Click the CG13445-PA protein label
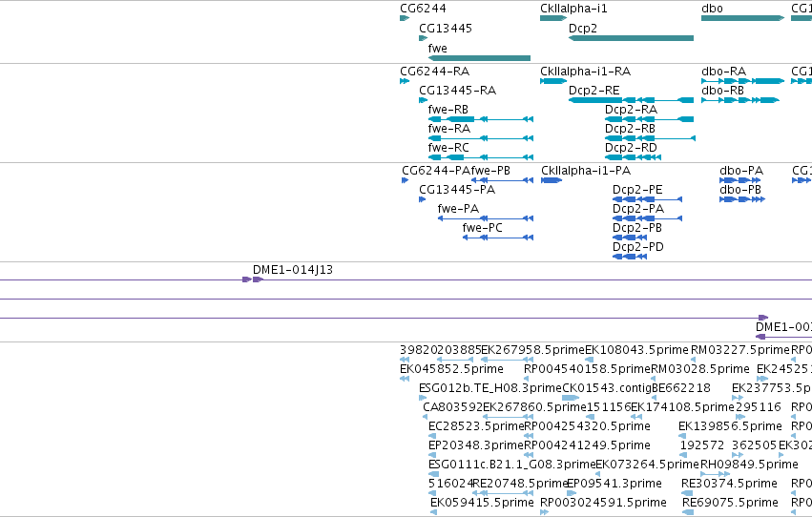The height and width of the screenshot is (517, 812). (457, 190)
